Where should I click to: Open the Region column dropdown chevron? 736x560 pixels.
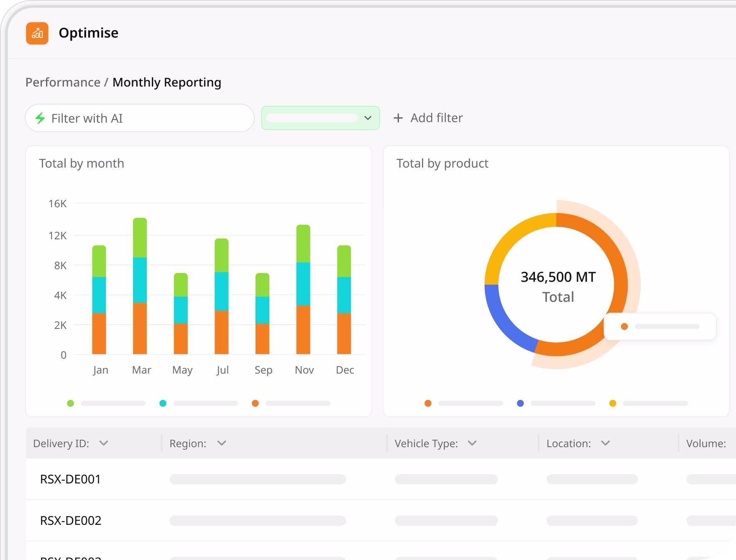pos(222,443)
